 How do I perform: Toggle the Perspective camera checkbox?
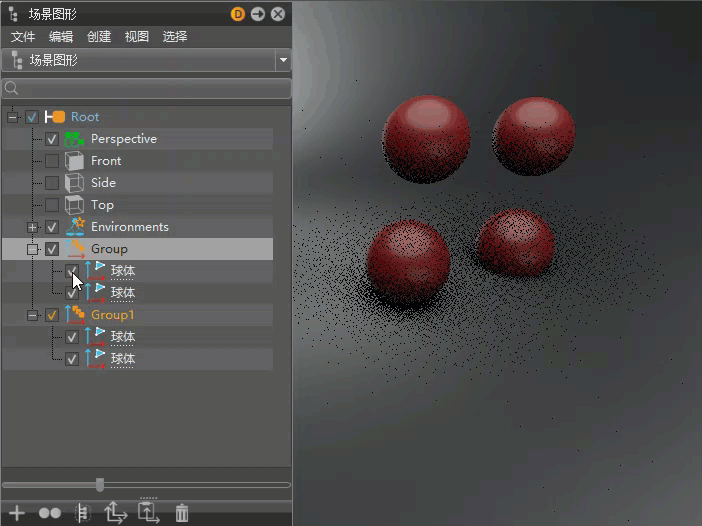tap(52, 139)
